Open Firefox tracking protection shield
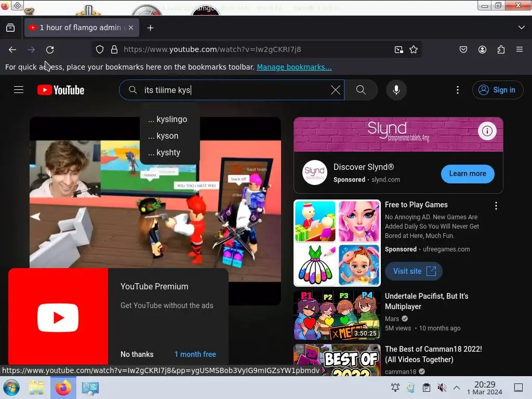The width and height of the screenshot is (532, 399). (x=99, y=49)
